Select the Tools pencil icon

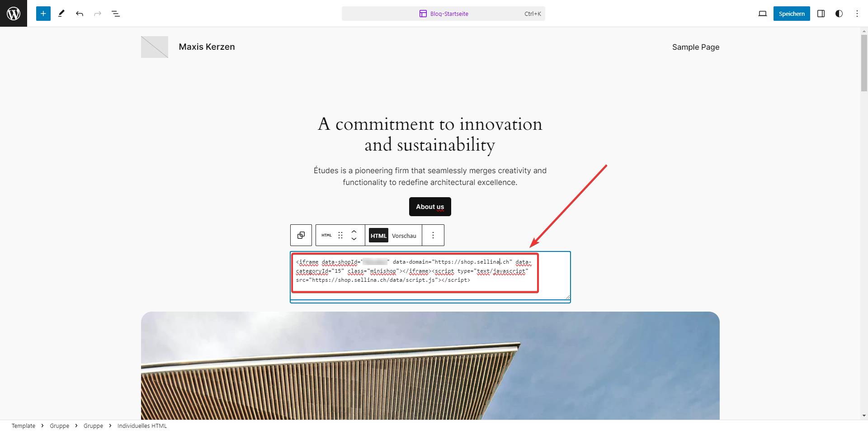pos(61,14)
